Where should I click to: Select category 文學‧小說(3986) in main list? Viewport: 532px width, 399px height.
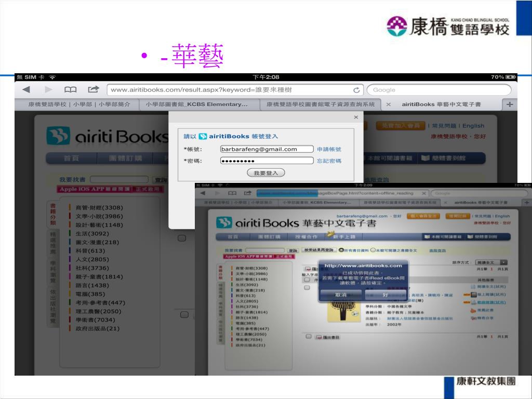pos(99,216)
